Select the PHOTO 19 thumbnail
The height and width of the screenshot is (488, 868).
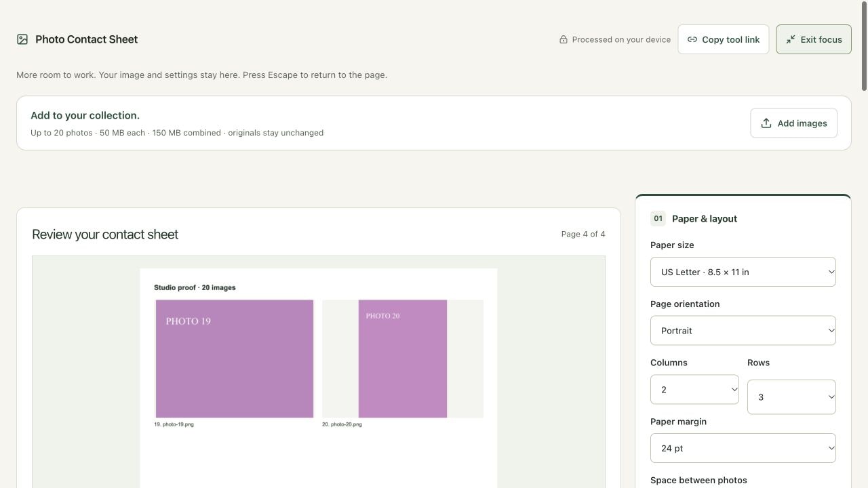click(x=235, y=359)
